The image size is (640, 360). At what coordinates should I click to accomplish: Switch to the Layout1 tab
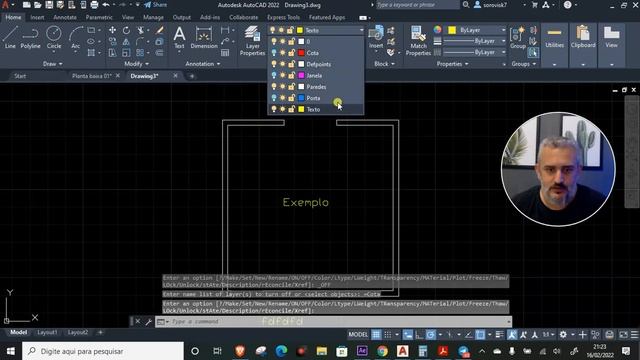point(47,332)
